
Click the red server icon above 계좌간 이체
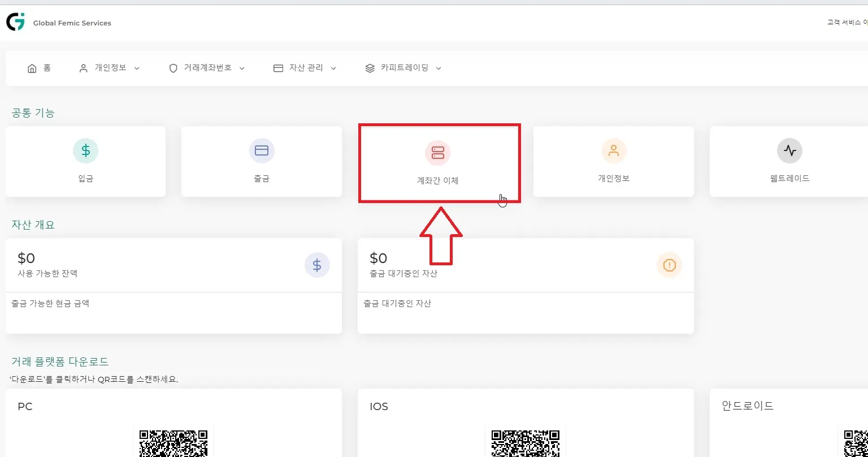[438, 153]
